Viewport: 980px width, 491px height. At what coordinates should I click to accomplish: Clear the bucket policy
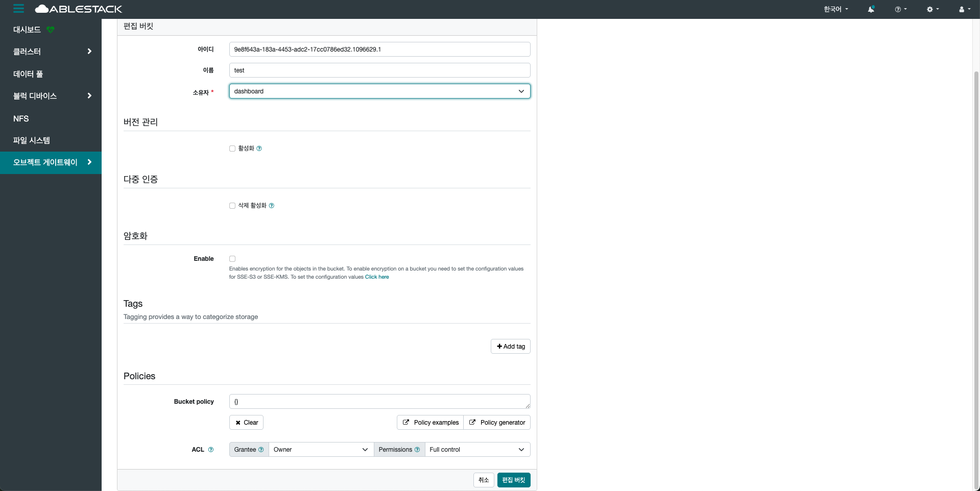pyautogui.click(x=246, y=423)
